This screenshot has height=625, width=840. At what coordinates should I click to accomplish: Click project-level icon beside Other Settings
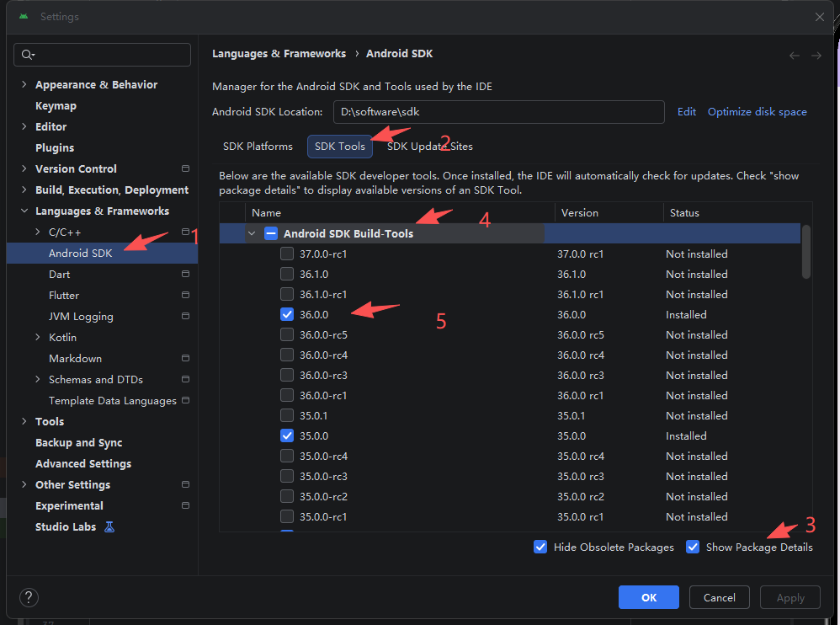[185, 484]
